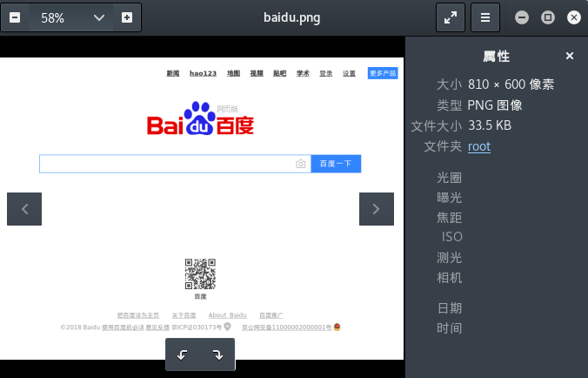
Task: Click the police badge icon in the footer
Action: click(337, 327)
